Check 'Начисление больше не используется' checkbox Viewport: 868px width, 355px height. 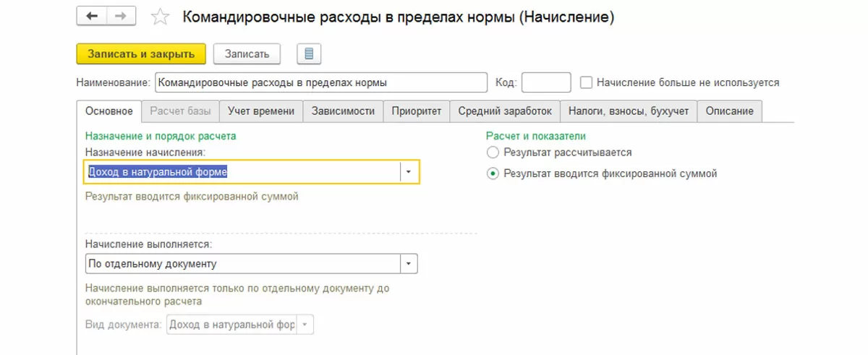tap(587, 82)
